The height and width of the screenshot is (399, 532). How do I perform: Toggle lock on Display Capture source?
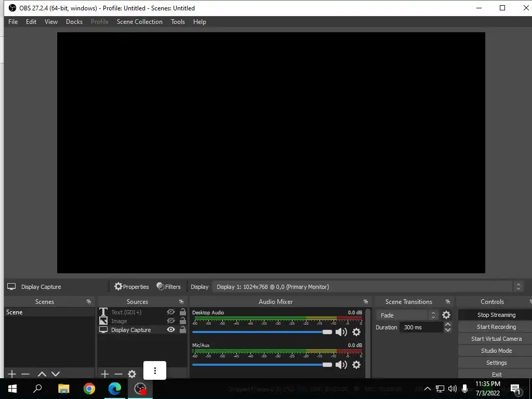point(182,329)
